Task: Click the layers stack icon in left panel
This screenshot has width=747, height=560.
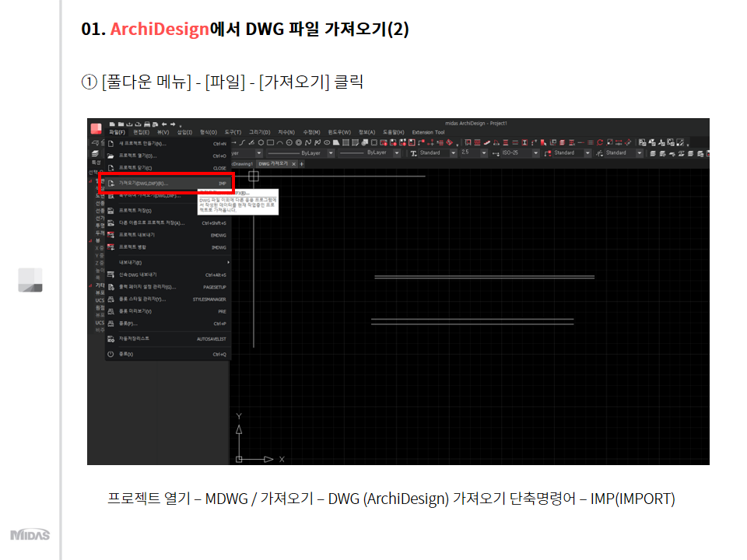Action: click(95, 153)
